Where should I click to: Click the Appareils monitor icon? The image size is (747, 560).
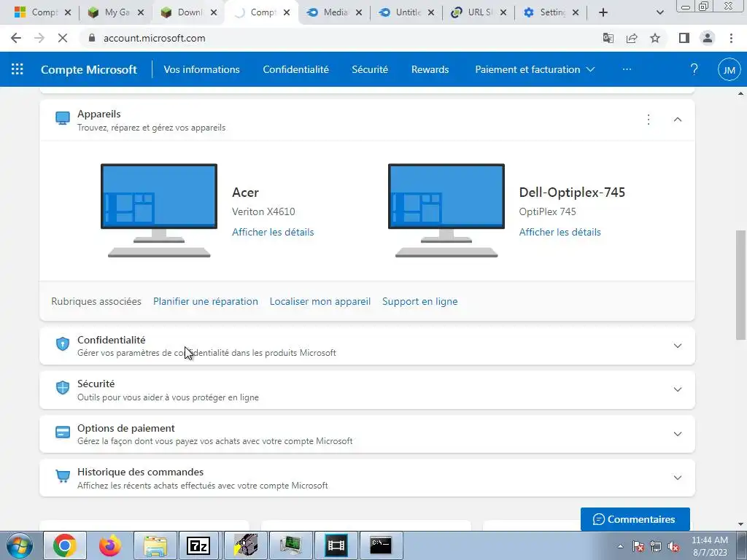click(63, 118)
